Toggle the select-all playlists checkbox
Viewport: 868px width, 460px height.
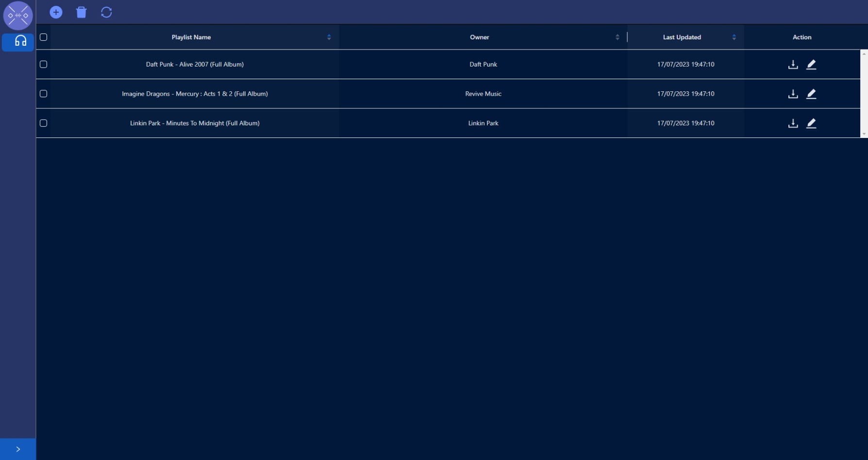coord(43,37)
